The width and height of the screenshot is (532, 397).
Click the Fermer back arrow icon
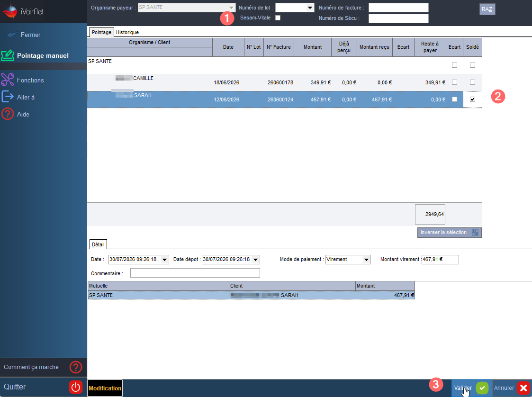click(12, 35)
